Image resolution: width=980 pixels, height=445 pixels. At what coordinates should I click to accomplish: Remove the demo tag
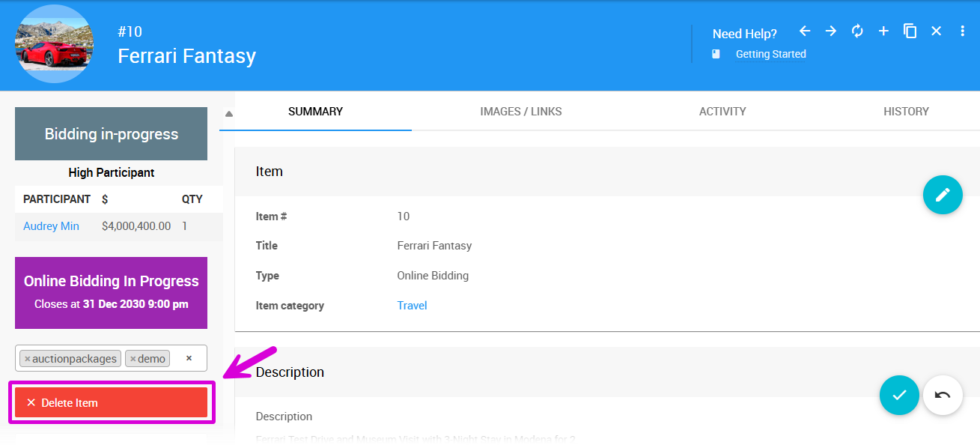tap(133, 359)
